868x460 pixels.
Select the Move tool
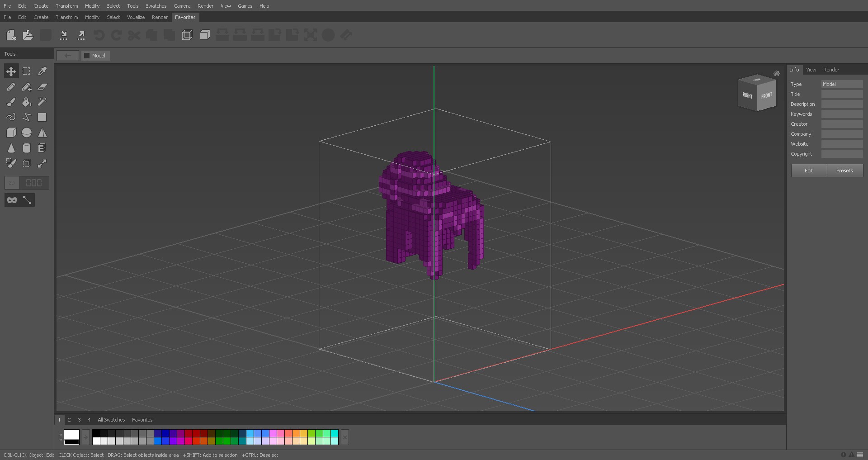pos(11,71)
